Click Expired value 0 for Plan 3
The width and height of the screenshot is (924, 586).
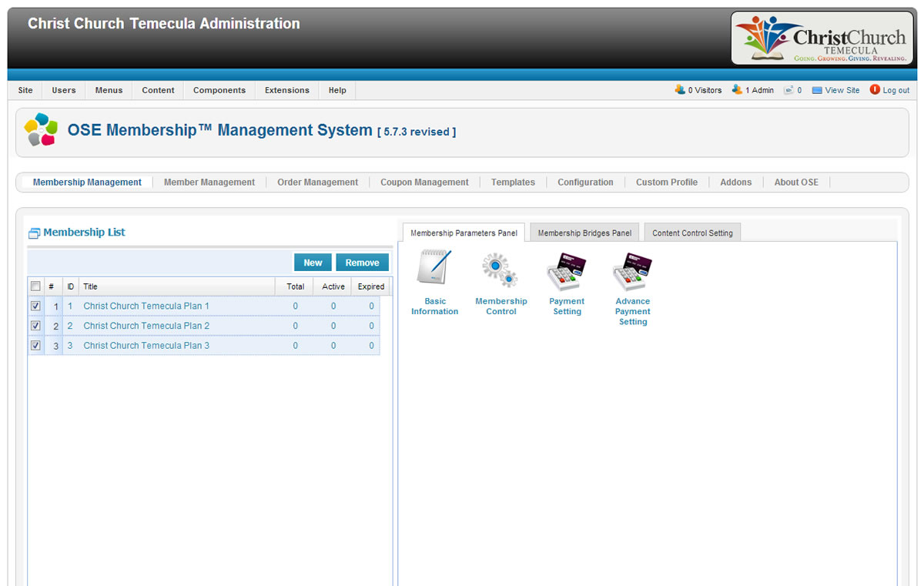click(371, 346)
